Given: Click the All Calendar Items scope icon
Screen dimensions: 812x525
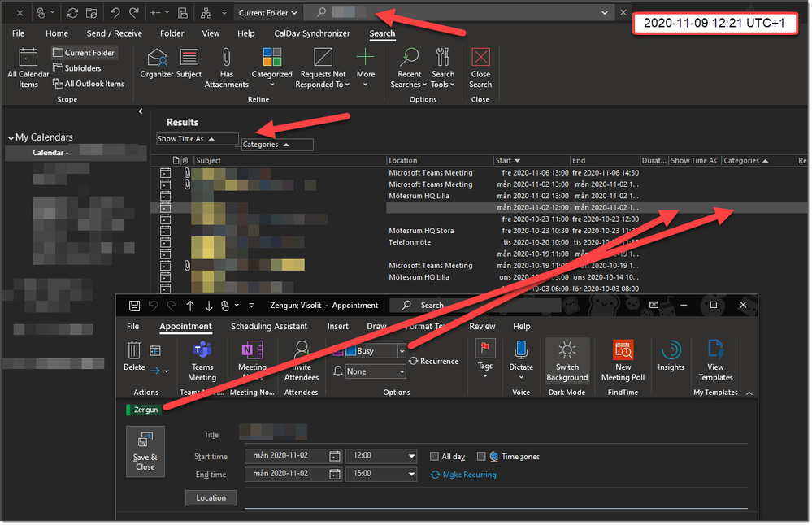Looking at the screenshot, I should 28,67.
